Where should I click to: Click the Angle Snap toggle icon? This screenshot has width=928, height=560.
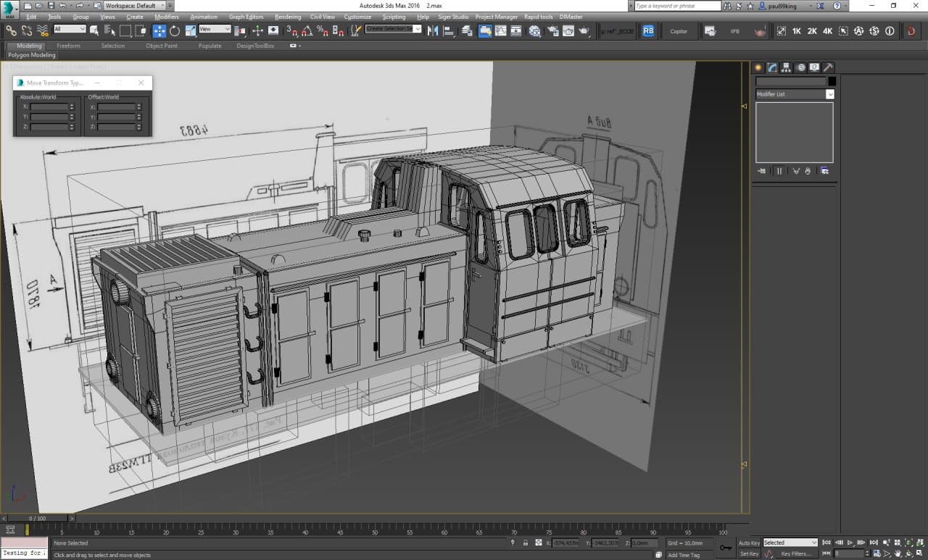click(x=307, y=30)
